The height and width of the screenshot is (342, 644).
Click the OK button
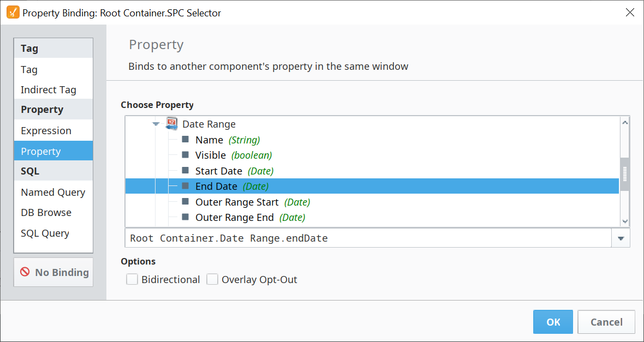553,322
